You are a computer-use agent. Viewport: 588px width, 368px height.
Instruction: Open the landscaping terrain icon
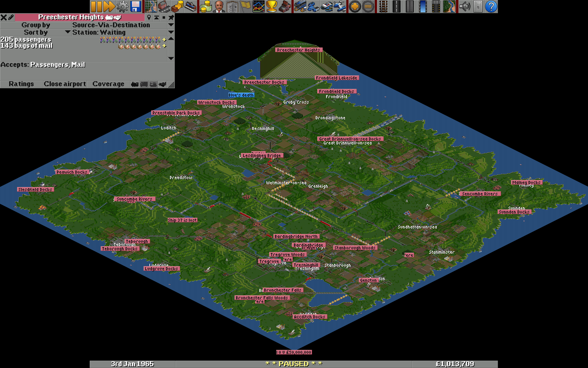[449, 6]
